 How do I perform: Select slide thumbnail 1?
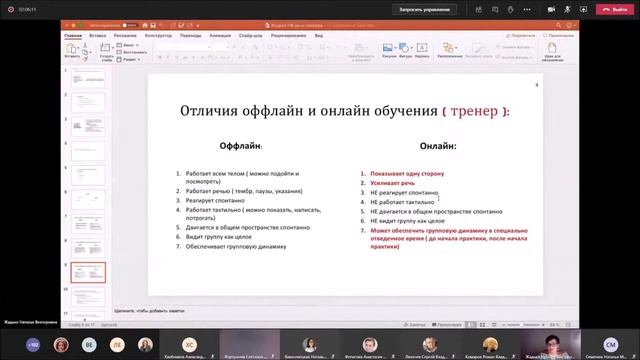[88, 78]
